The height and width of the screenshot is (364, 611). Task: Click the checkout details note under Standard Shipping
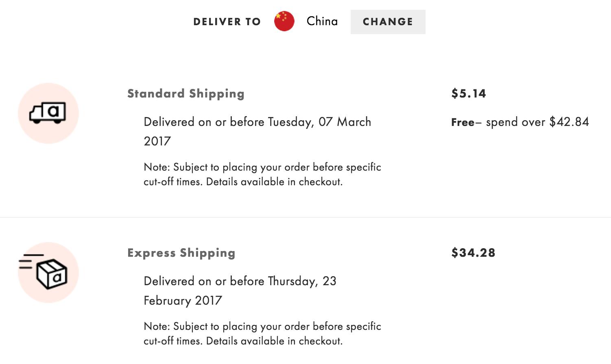(x=262, y=174)
